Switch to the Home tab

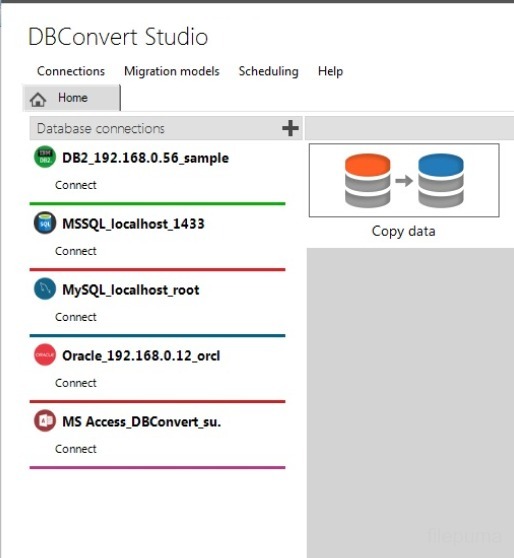pyautogui.click(x=71, y=98)
